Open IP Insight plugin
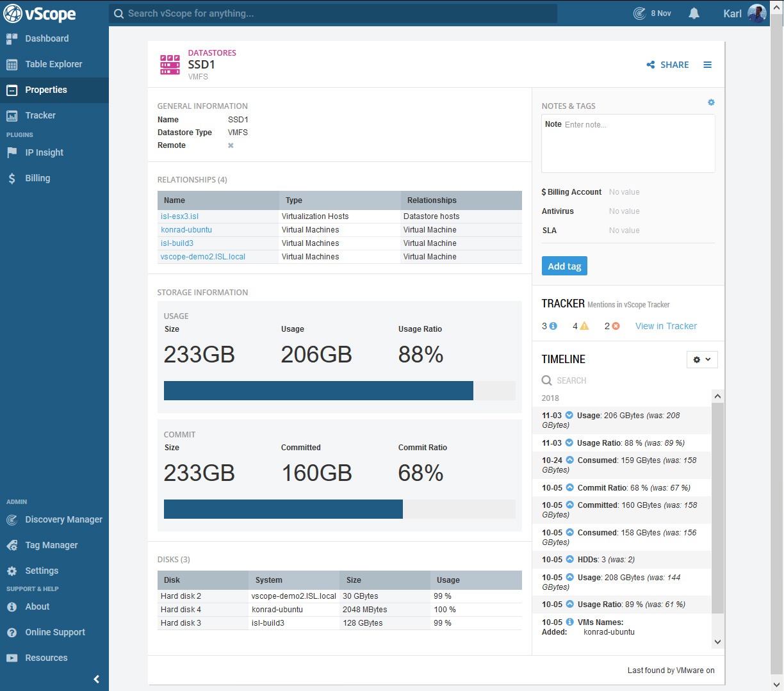The width and height of the screenshot is (784, 691). 44,153
